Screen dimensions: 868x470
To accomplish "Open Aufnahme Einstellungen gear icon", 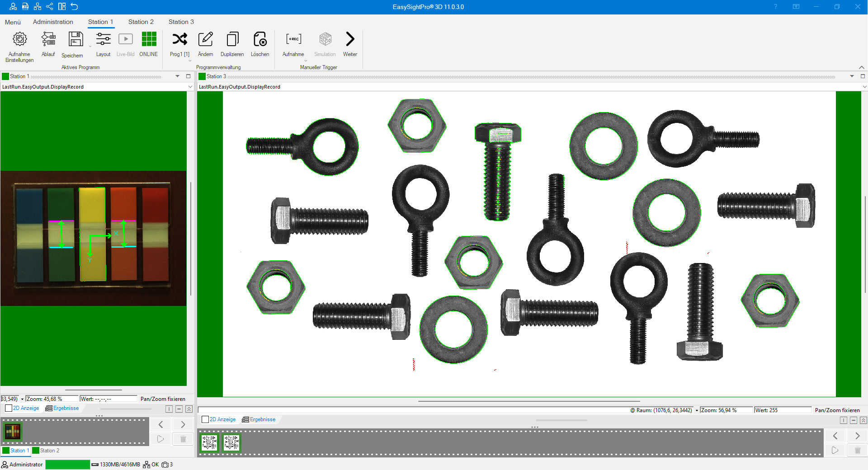I will (x=19, y=39).
